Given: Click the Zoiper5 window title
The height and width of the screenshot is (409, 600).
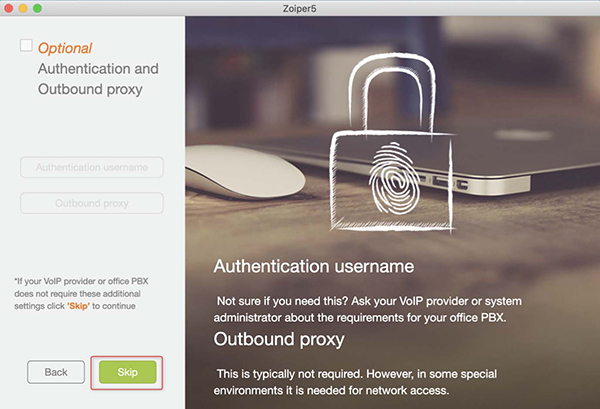Looking at the screenshot, I should click(300, 8).
